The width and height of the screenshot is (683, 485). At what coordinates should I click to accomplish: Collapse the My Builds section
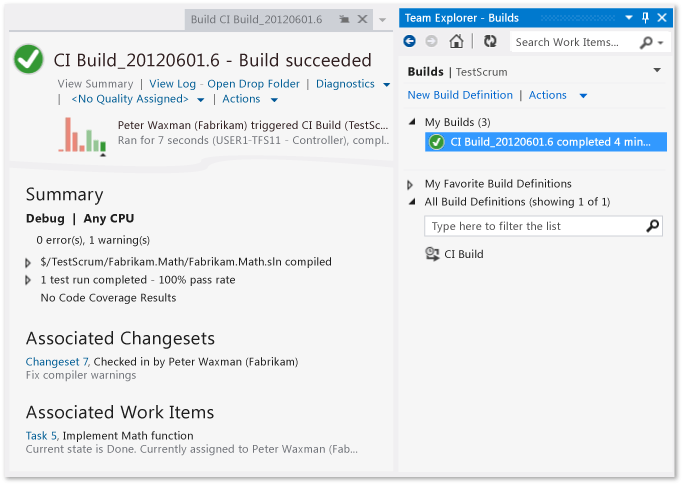(412, 122)
